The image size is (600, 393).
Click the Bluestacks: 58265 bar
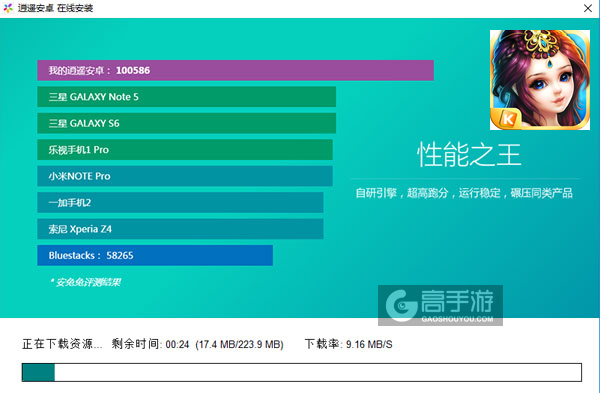coord(155,255)
